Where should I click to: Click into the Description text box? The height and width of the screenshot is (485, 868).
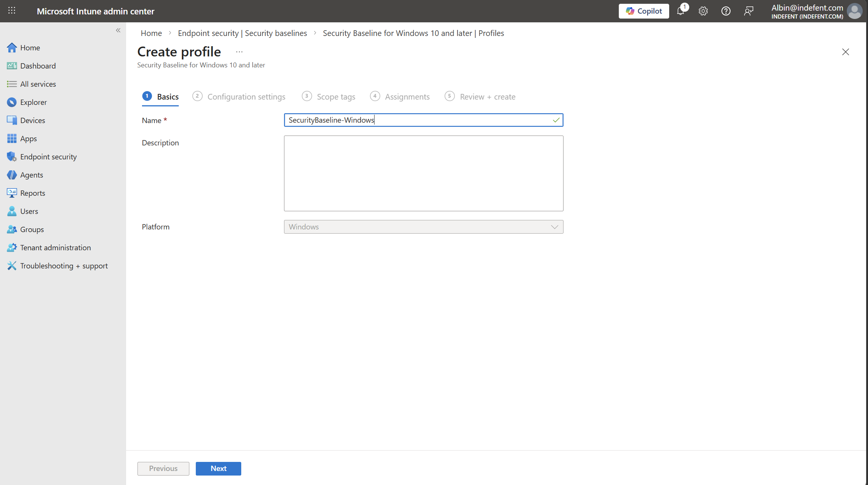point(423,173)
